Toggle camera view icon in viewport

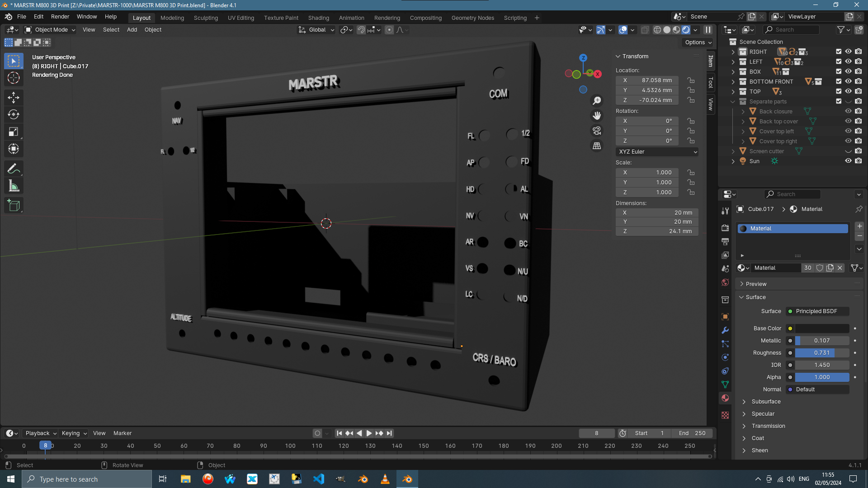point(597,131)
